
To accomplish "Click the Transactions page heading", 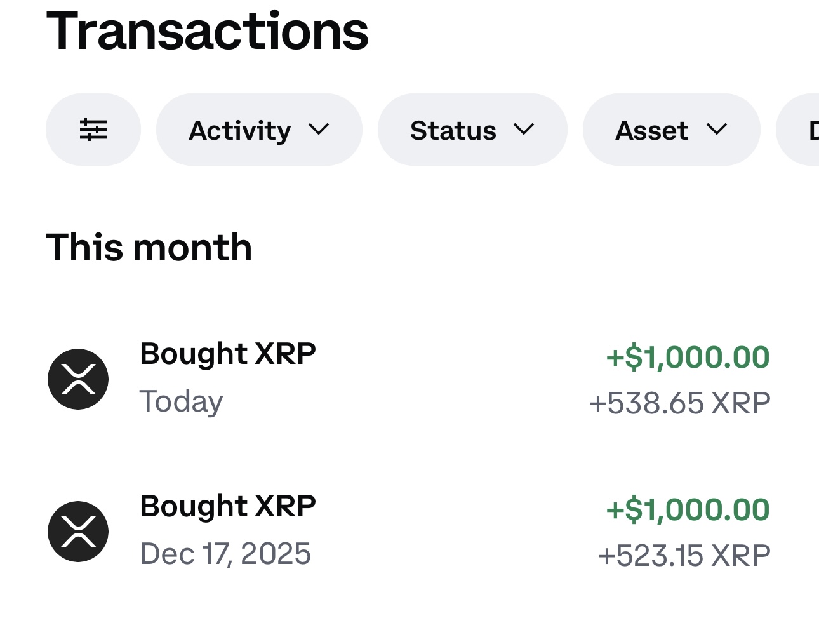I will [208, 30].
